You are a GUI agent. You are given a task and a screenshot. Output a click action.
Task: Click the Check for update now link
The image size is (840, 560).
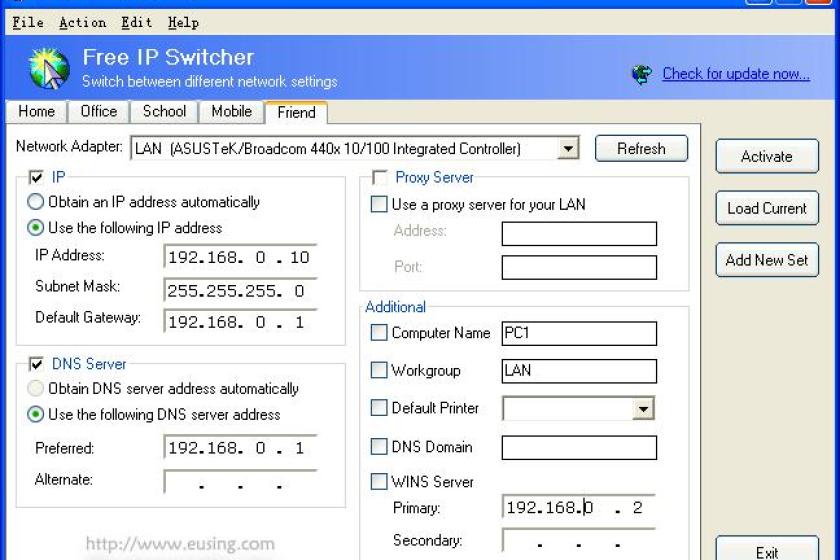[x=736, y=73]
